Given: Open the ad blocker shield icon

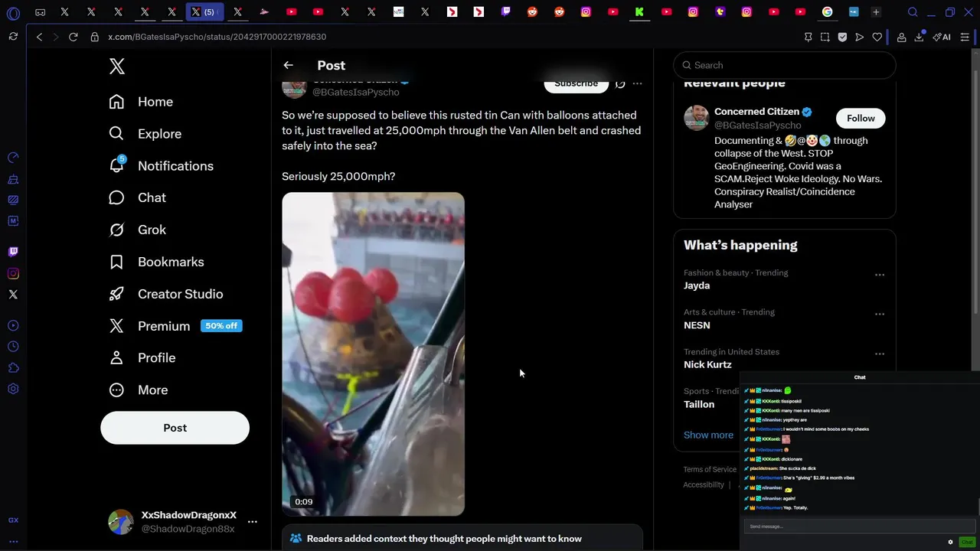Looking at the screenshot, I should (842, 37).
